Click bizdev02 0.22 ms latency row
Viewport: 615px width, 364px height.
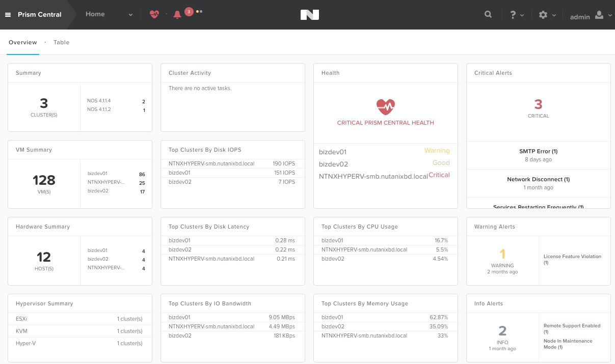pyautogui.click(x=232, y=249)
